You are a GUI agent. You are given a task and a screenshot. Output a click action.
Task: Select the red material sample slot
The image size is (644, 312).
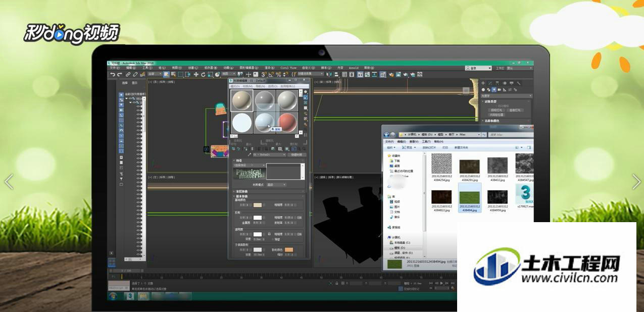pos(287,123)
